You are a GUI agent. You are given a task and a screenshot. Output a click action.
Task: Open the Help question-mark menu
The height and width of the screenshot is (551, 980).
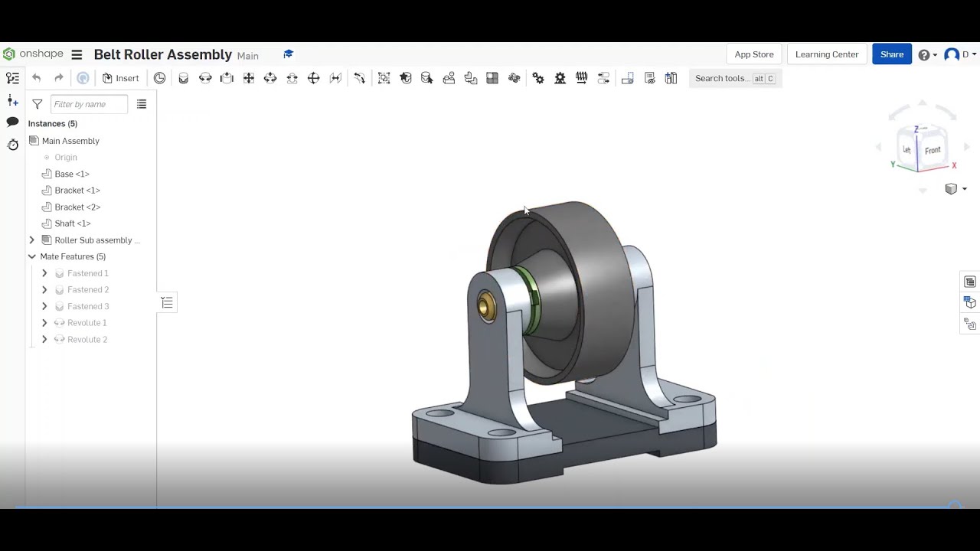(927, 54)
